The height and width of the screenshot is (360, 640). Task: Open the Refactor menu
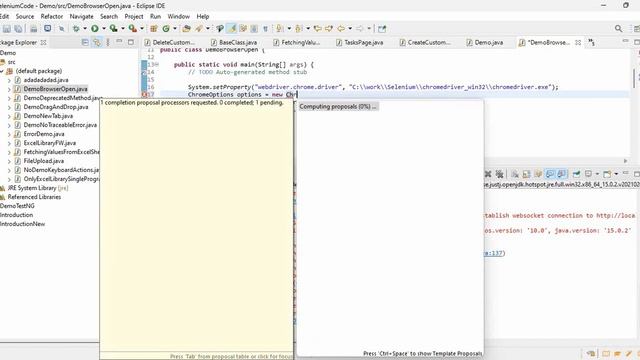[52, 16]
